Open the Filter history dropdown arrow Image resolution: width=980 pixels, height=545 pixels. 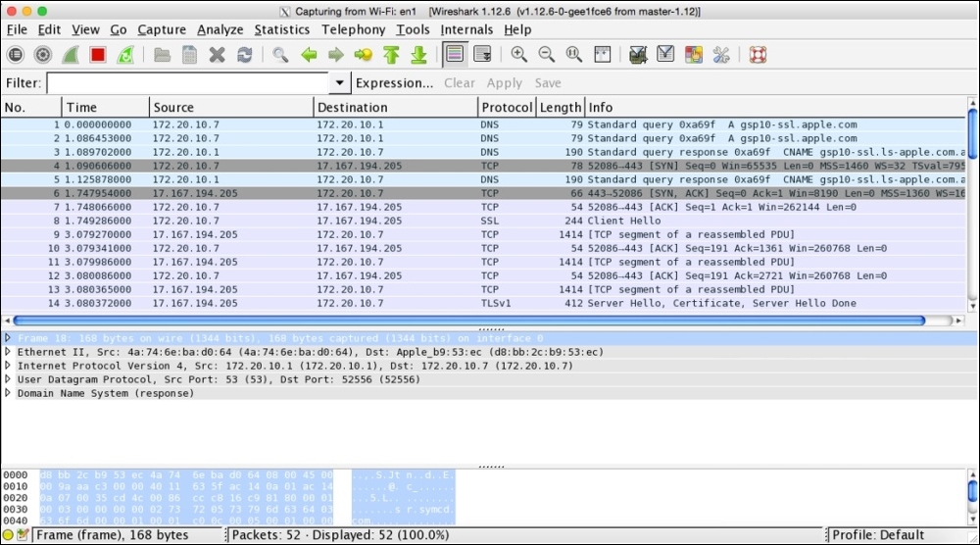tap(339, 83)
